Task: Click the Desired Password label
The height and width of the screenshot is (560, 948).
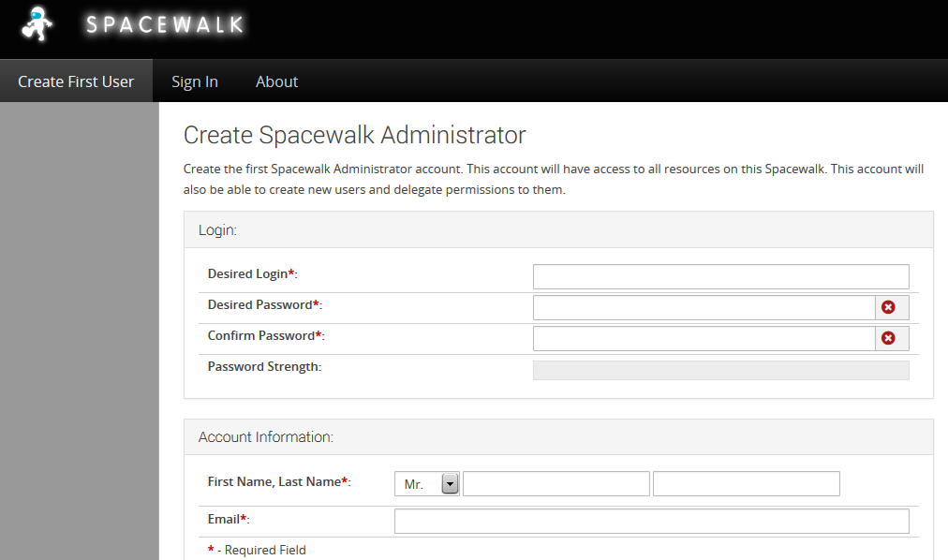Action: [265, 304]
